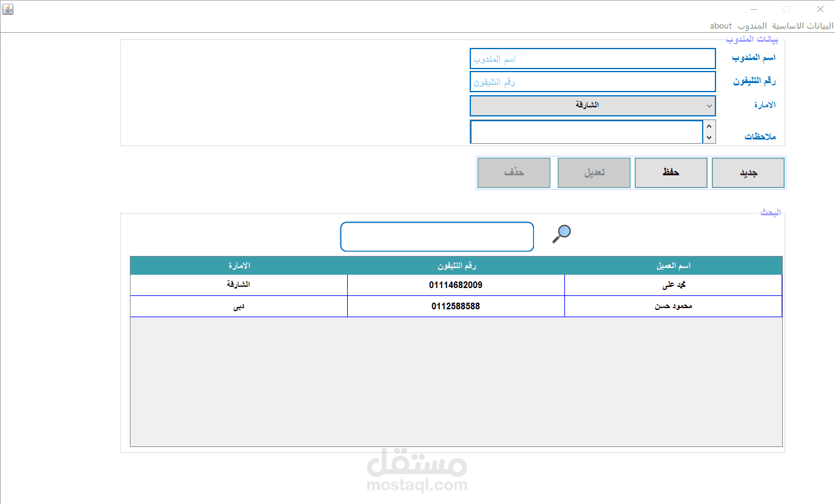Select the 0112588588 phone cell
This screenshot has height=504, width=835.
click(x=456, y=306)
